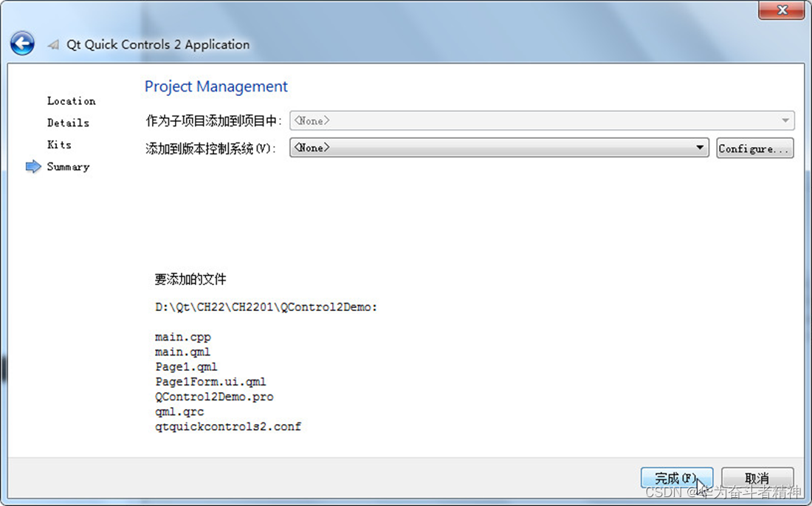Close the wizard with the red X button
The image size is (812, 506).
[781, 10]
